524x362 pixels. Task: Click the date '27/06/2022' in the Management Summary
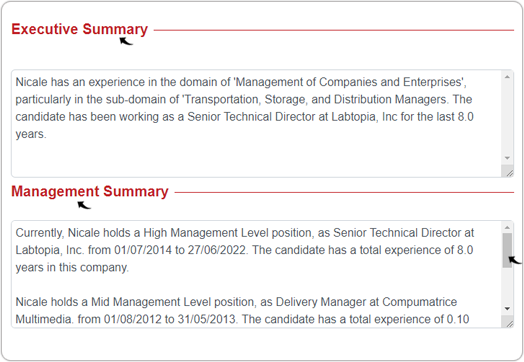click(217, 250)
